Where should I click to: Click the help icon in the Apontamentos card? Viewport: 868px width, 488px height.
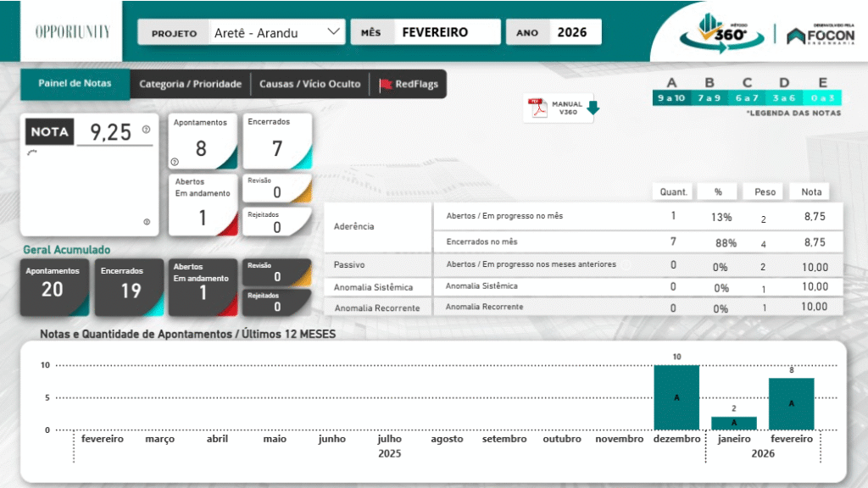tap(175, 161)
